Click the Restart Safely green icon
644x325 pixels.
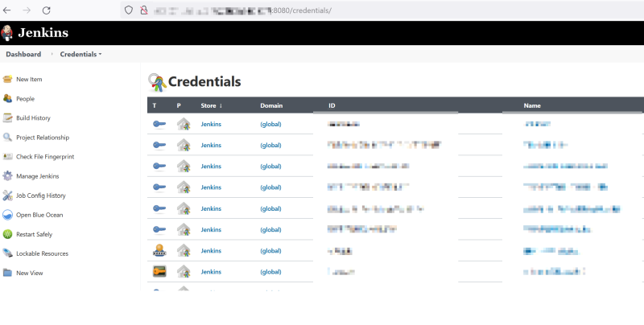click(x=7, y=234)
